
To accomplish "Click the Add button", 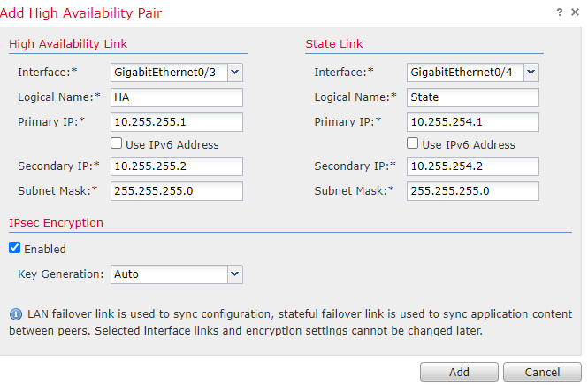I will tap(459, 372).
